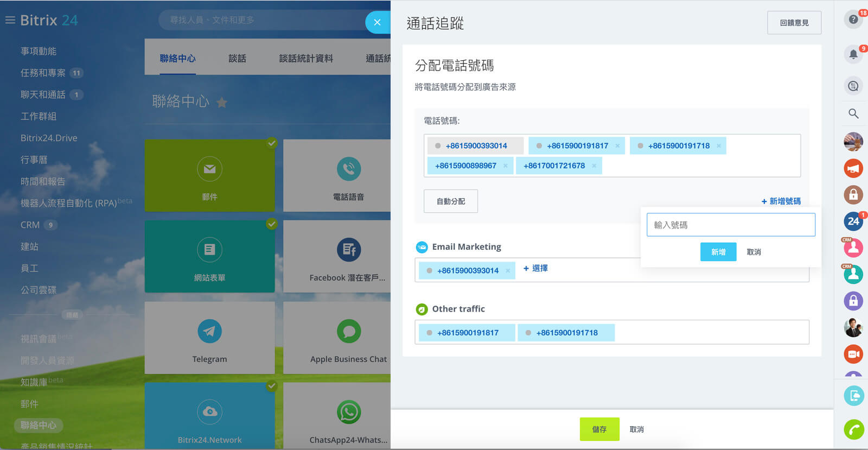Open the ChatsApp24 WhatsApp tile
The height and width of the screenshot is (450, 868).
coord(337,415)
